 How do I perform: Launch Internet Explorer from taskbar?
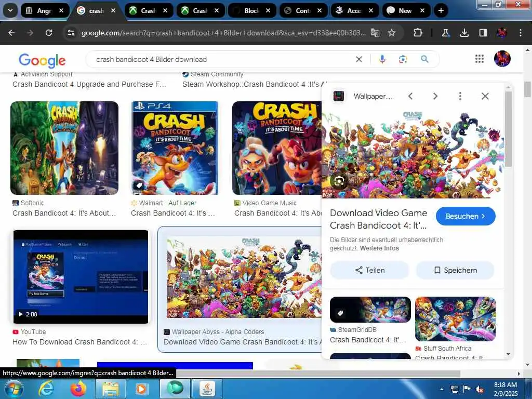tap(46, 389)
